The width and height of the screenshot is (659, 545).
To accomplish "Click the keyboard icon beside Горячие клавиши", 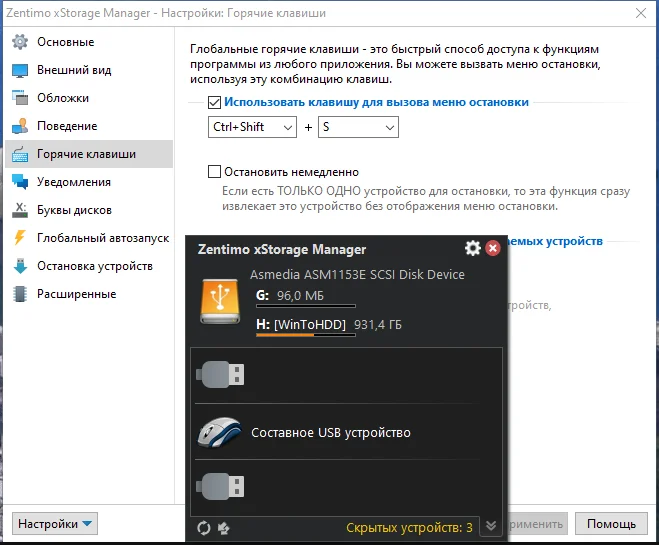I will [x=20, y=154].
